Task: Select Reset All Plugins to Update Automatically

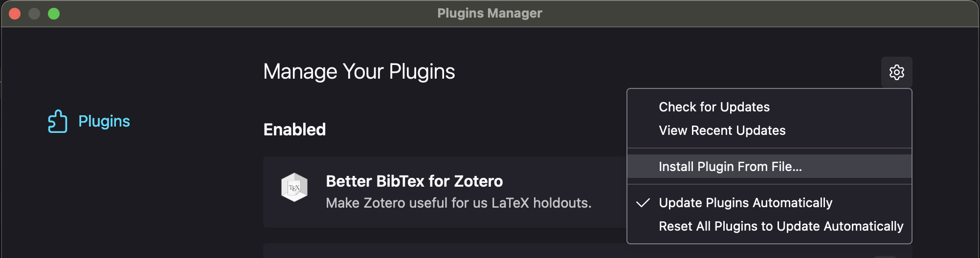Action: [x=780, y=226]
